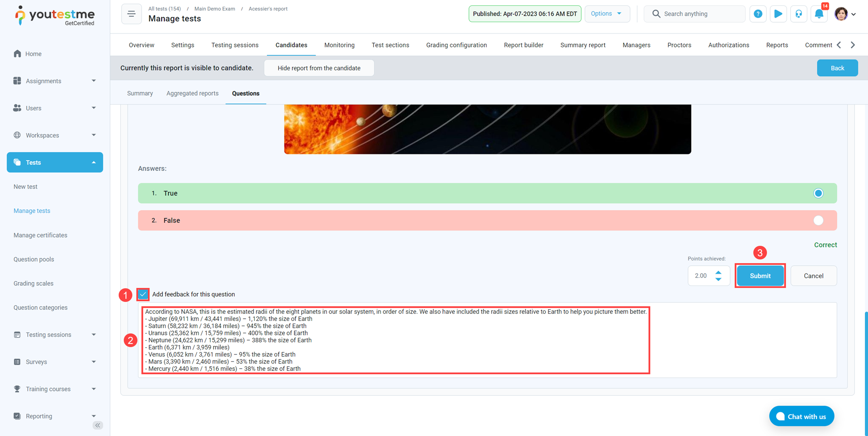Screen dimensions: 868x436
Task: Open the Monitoring tab
Action: tap(339, 45)
